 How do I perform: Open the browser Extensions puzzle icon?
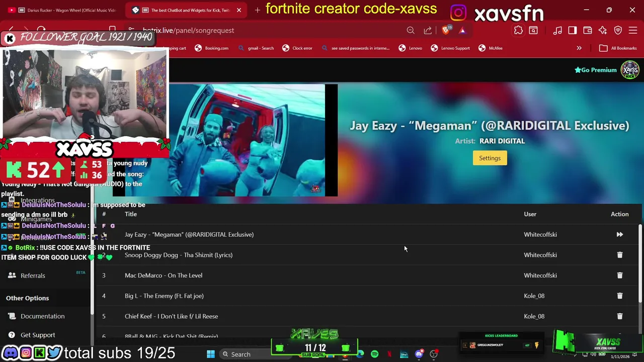point(518,30)
